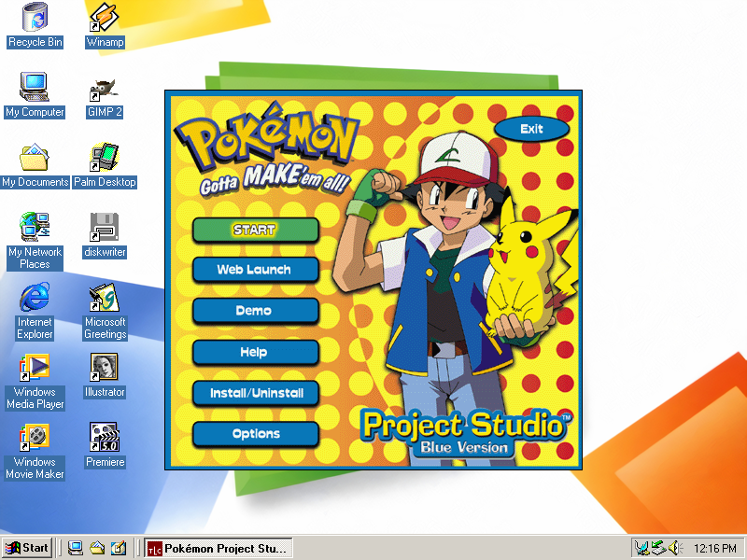Screen dimensions: 747x560
Task: Open the Demo from the launcher
Action: 255,311
